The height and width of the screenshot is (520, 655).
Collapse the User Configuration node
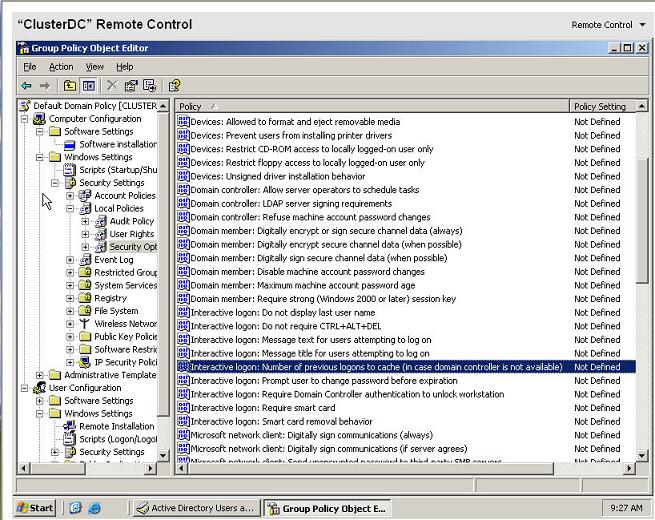(24, 388)
